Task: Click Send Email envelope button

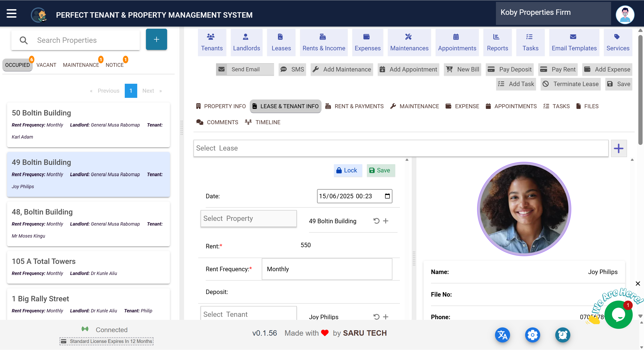Action: tap(245, 69)
